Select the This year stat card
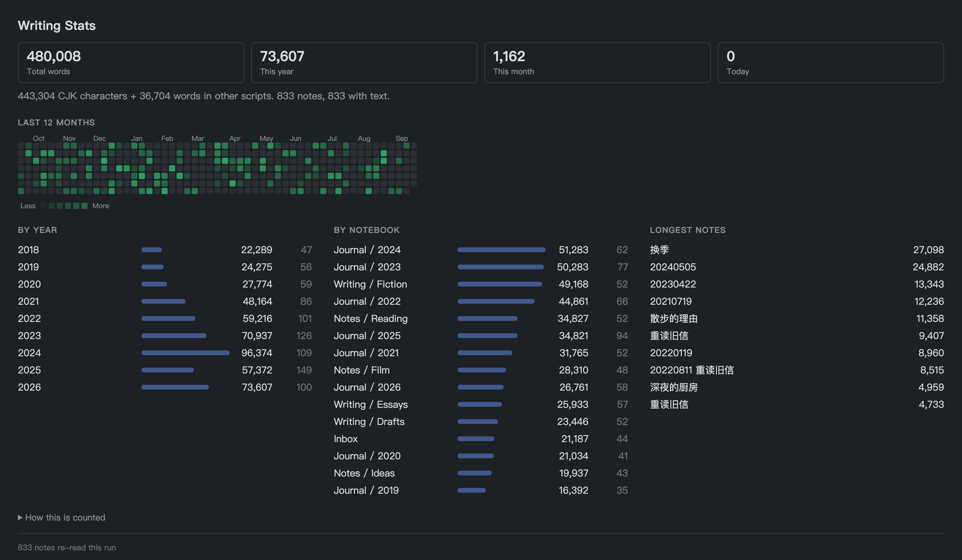Viewport: 962px width, 560px height. click(x=364, y=63)
